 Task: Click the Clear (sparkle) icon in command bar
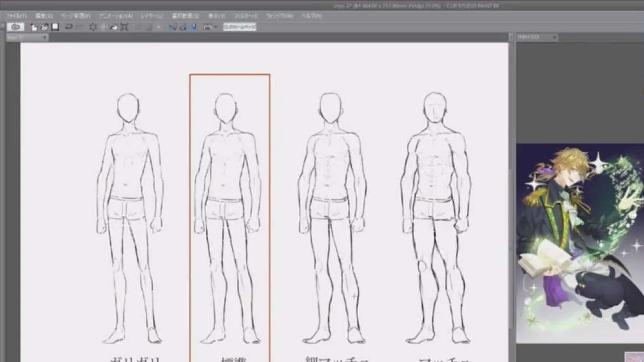click(x=93, y=27)
